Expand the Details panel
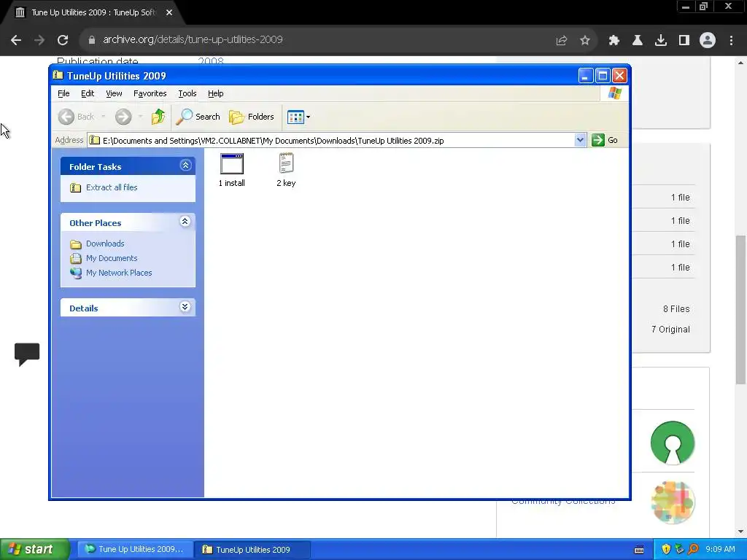This screenshot has height=560, width=747. (185, 307)
